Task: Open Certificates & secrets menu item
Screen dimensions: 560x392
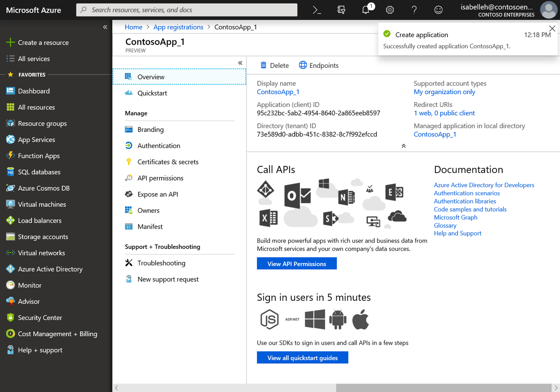Action: point(168,162)
